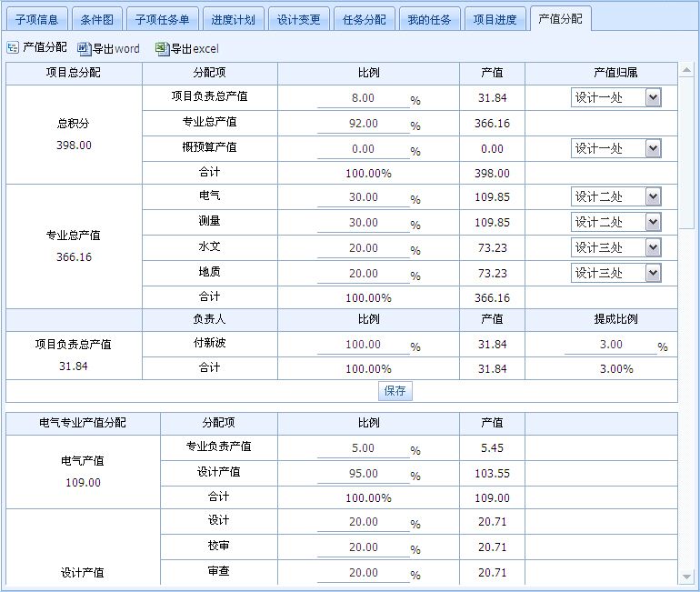
Task: Click the 产值分配 toolbar label
Action: point(45,47)
